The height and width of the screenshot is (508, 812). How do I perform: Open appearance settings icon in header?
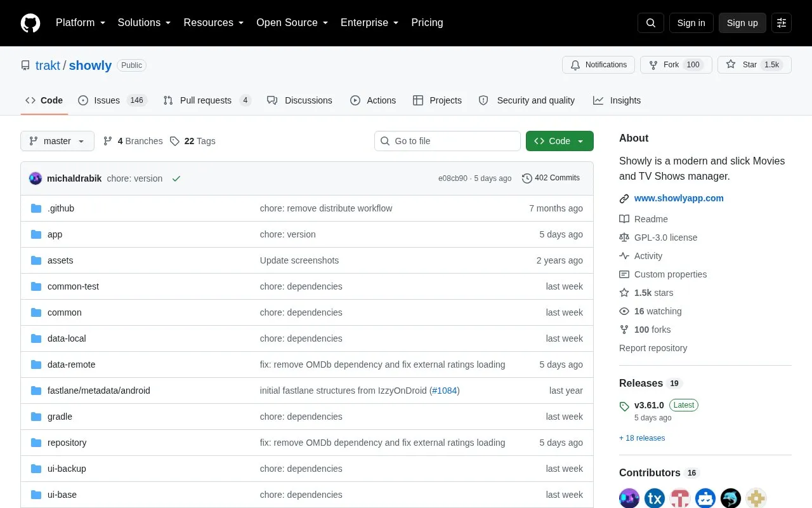782,23
